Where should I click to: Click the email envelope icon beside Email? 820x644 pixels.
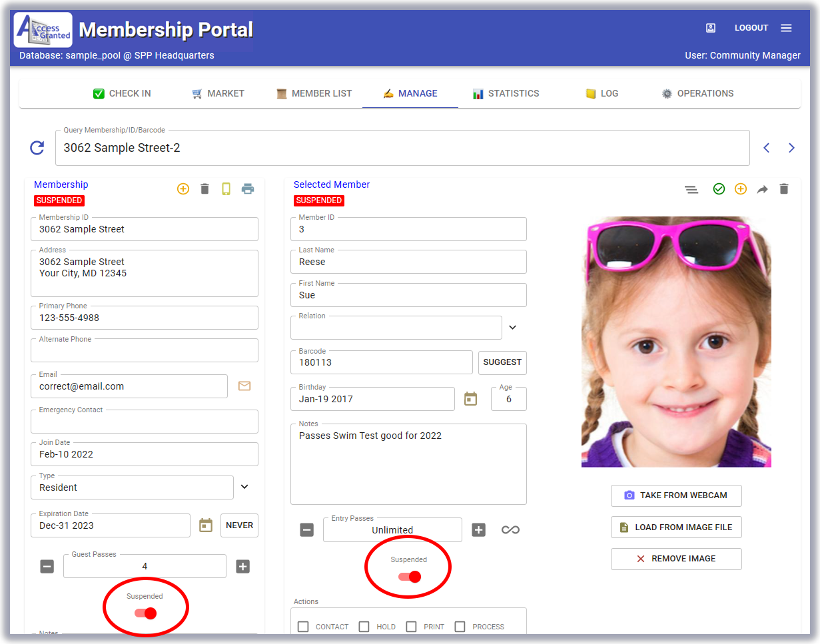[x=244, y=386]
